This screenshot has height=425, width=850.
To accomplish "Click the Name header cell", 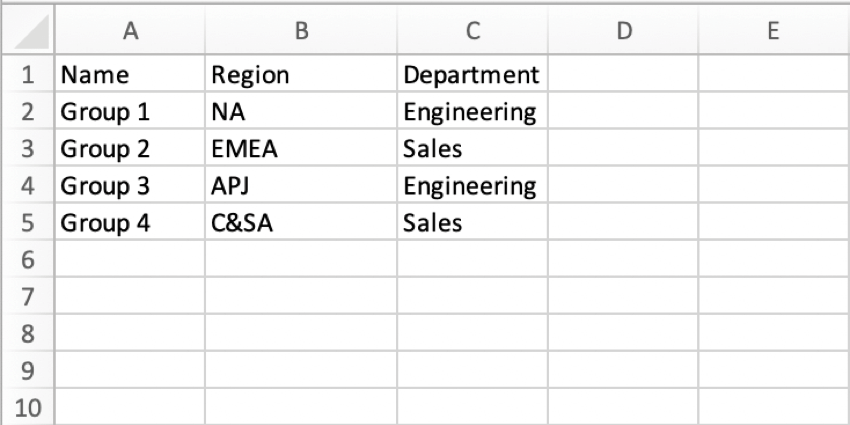I will point(130,75).
